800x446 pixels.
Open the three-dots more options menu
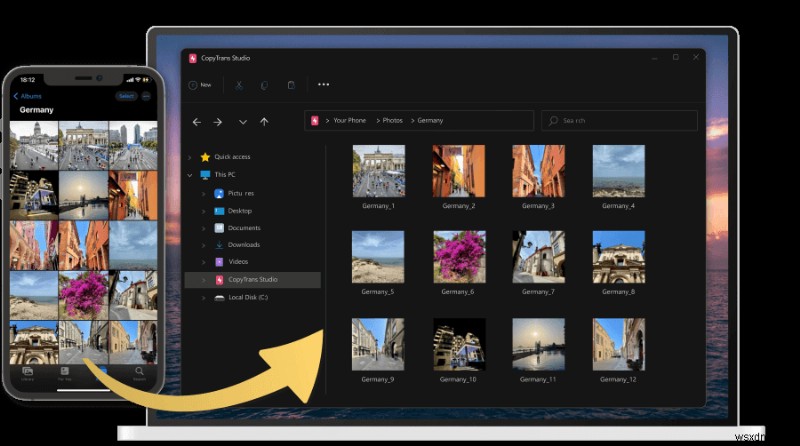(323, 85)
